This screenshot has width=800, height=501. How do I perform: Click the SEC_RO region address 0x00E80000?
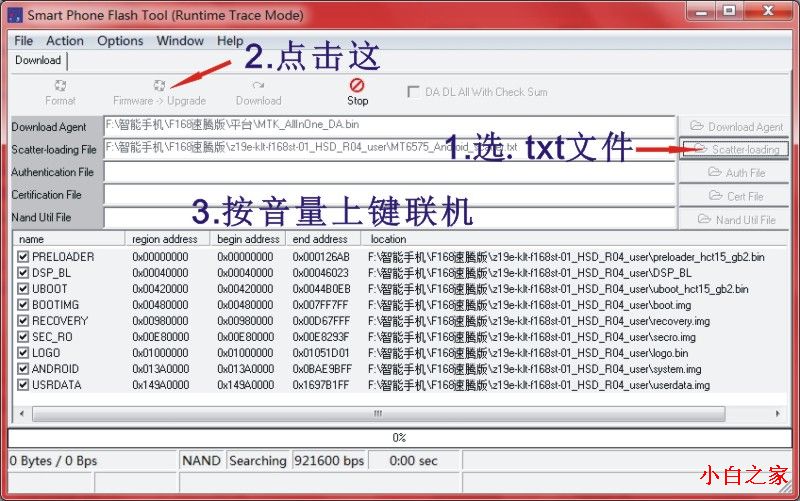[161, 337]
